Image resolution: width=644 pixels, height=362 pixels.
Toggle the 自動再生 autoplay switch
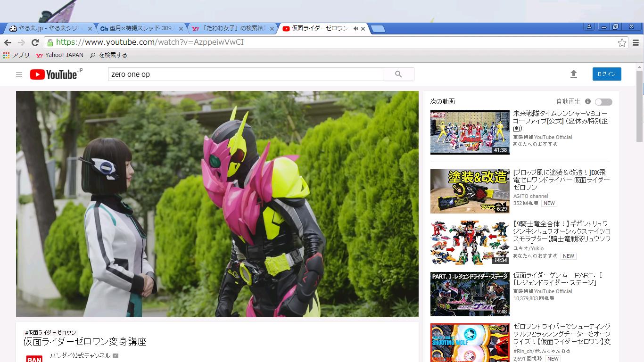point(603,102)
